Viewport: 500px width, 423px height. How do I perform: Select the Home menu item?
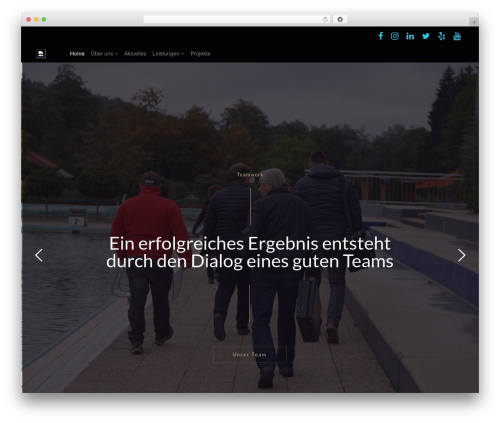(77, 53)
